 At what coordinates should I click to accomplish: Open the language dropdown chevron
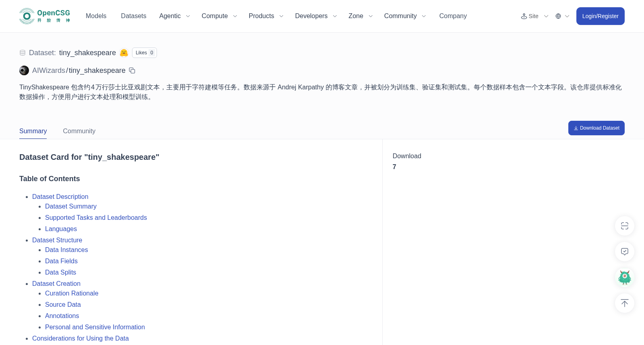tap(567, 16)
